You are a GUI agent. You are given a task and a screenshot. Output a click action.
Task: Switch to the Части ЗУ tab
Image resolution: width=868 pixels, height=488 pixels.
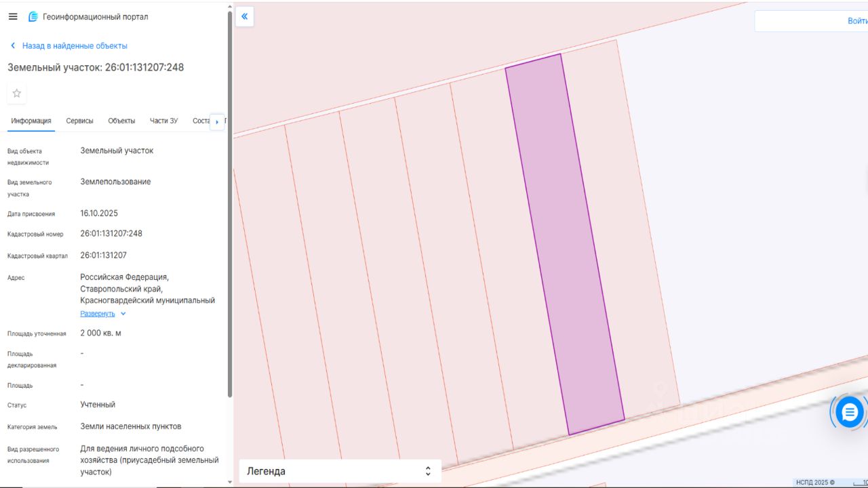163,121
